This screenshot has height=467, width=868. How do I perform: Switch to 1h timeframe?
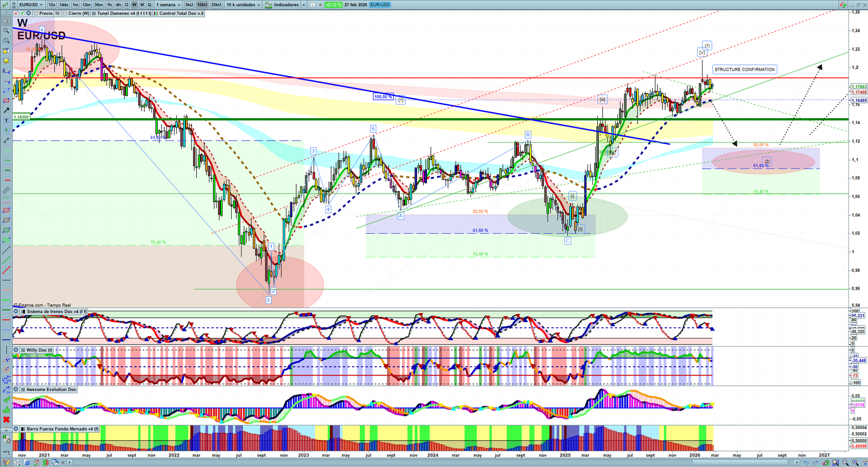point(110,4)
